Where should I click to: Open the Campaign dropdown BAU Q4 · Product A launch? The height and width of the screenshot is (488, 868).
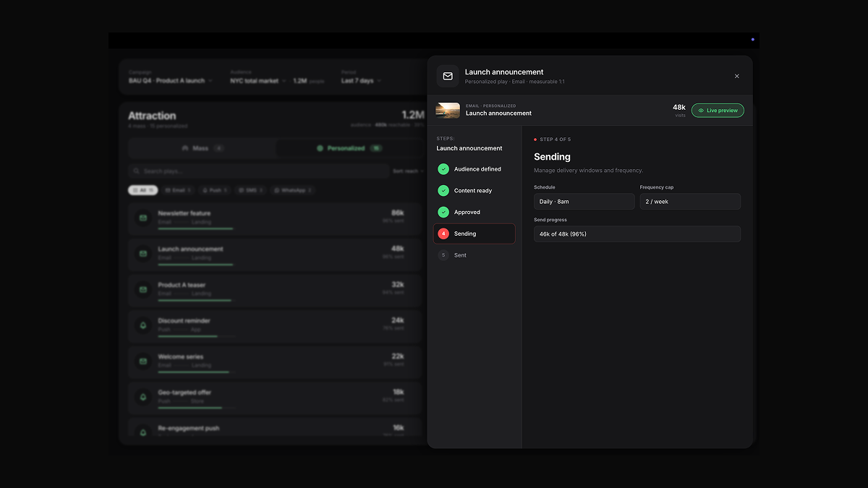[x=171, y=81]
